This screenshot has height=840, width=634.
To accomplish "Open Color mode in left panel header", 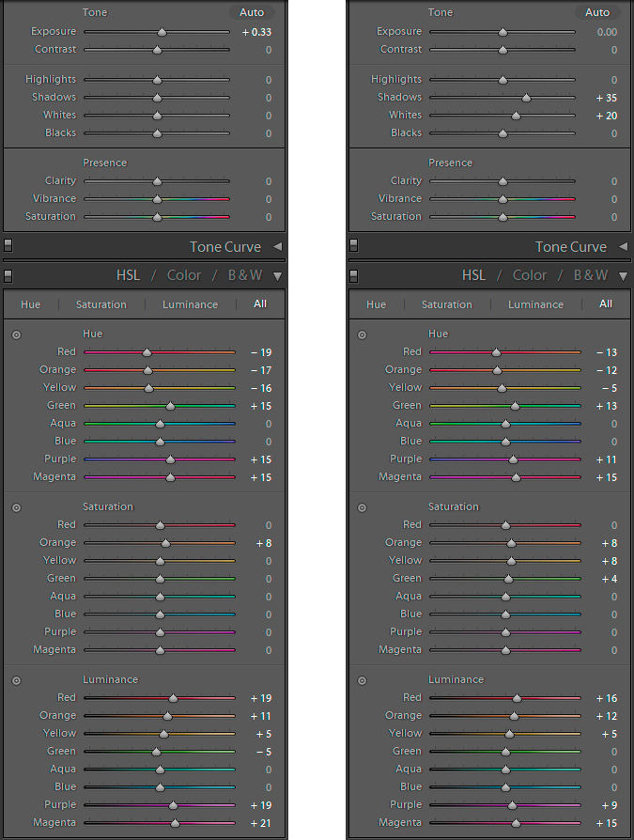I will (x=184, y=275).
